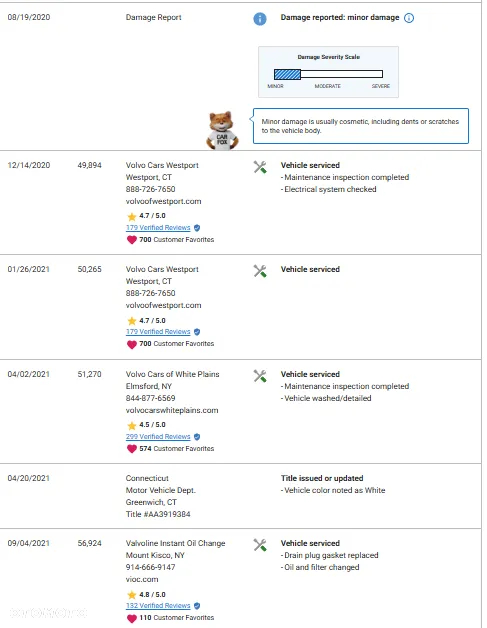Viewport: 487px width, 628px height.
Task: Click the volvoofwestport.com text in 12/14/2020 entry
Action: 163,201
